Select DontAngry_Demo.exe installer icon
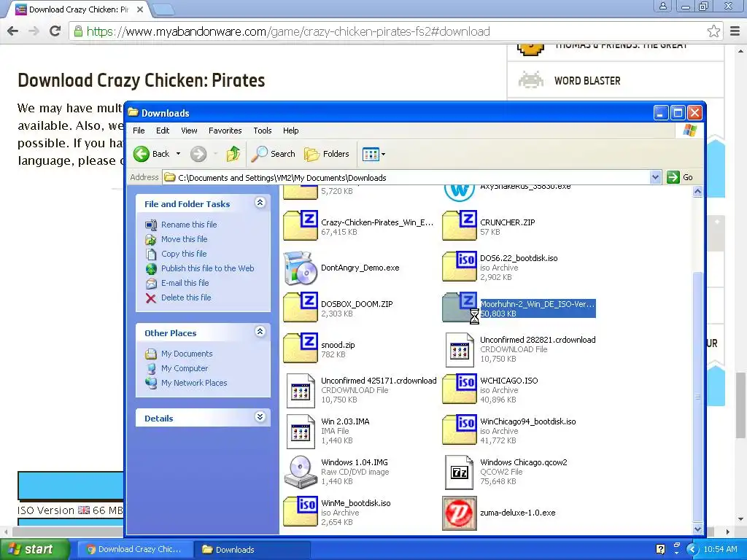The height and width of the screenshot is (560, 747). (300, 268)
